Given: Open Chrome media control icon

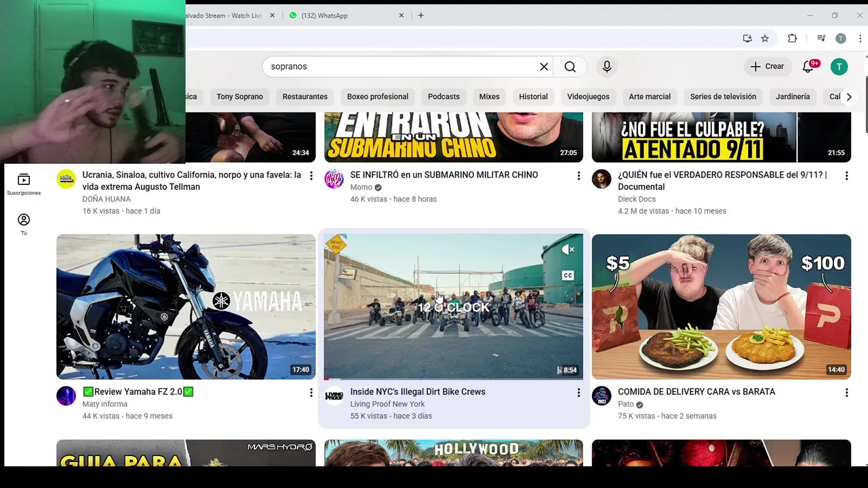Looking at the screenshot, I should point(821,39).
